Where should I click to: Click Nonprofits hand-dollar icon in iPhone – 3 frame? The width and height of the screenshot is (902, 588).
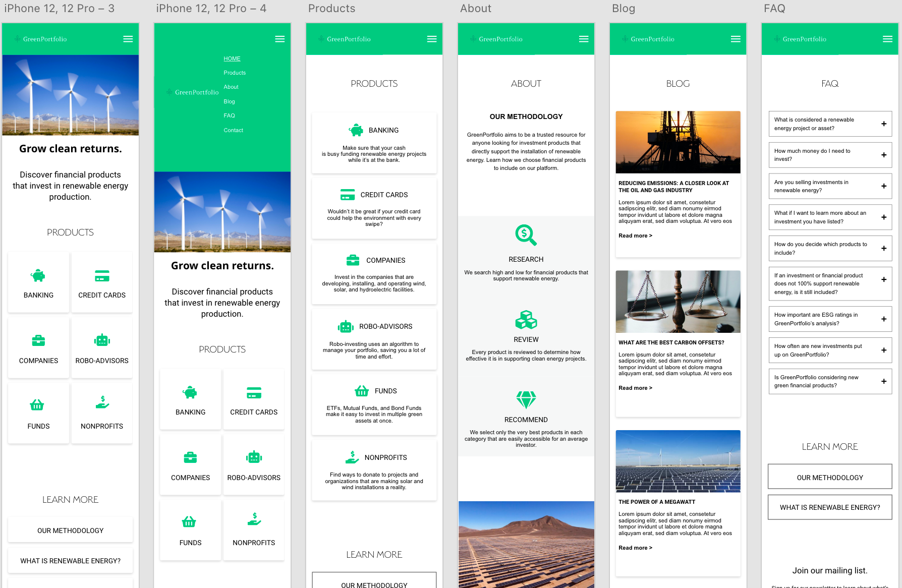[102, 402]
